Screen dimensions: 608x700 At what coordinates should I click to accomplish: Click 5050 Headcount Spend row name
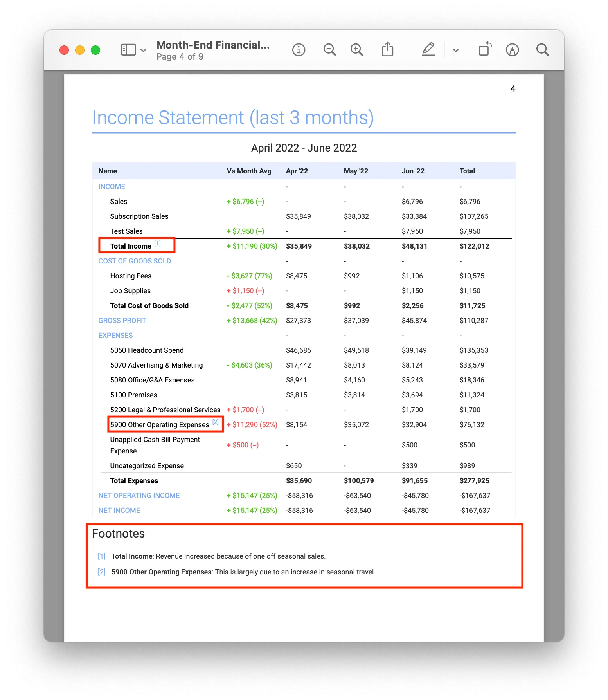(x=147, y=350)
